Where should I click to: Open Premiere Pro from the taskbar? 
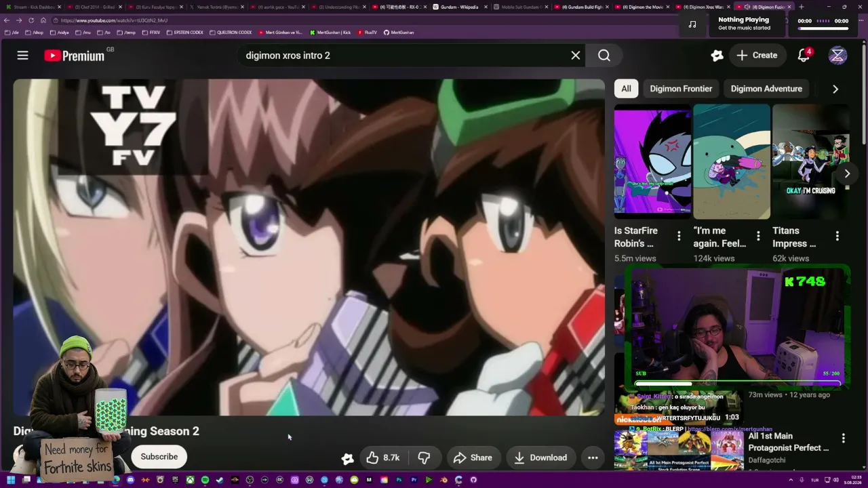(x=414, y=480)
